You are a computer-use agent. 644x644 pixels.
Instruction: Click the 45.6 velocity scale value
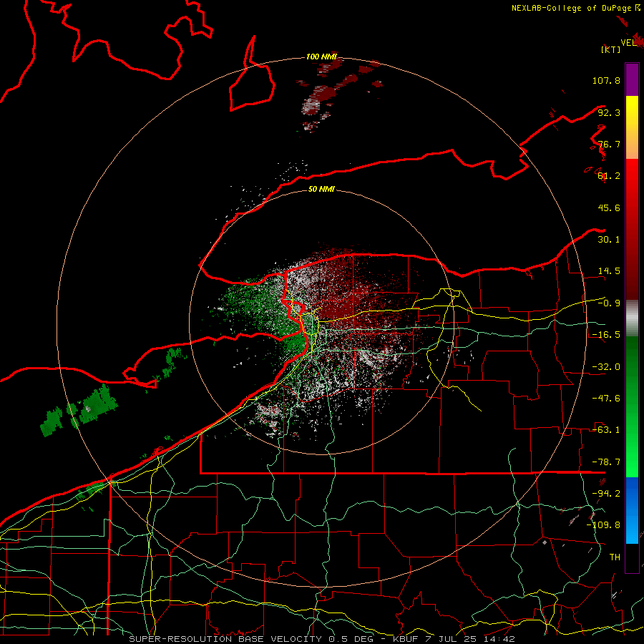click(609, 208)
